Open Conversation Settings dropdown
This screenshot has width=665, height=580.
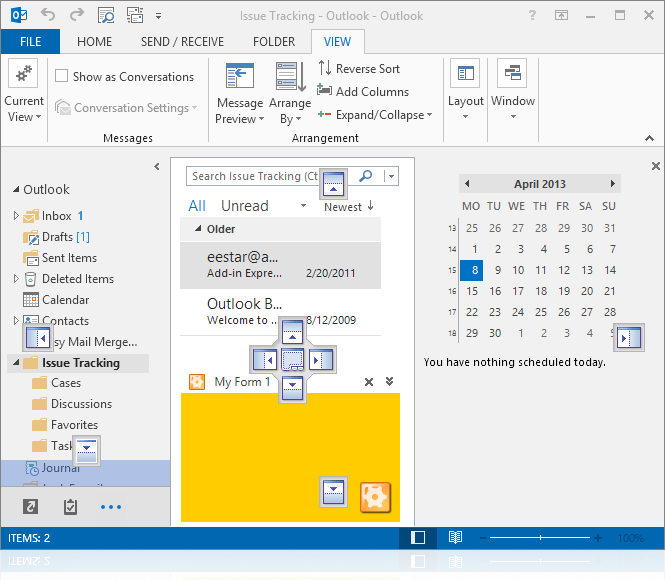126,108
